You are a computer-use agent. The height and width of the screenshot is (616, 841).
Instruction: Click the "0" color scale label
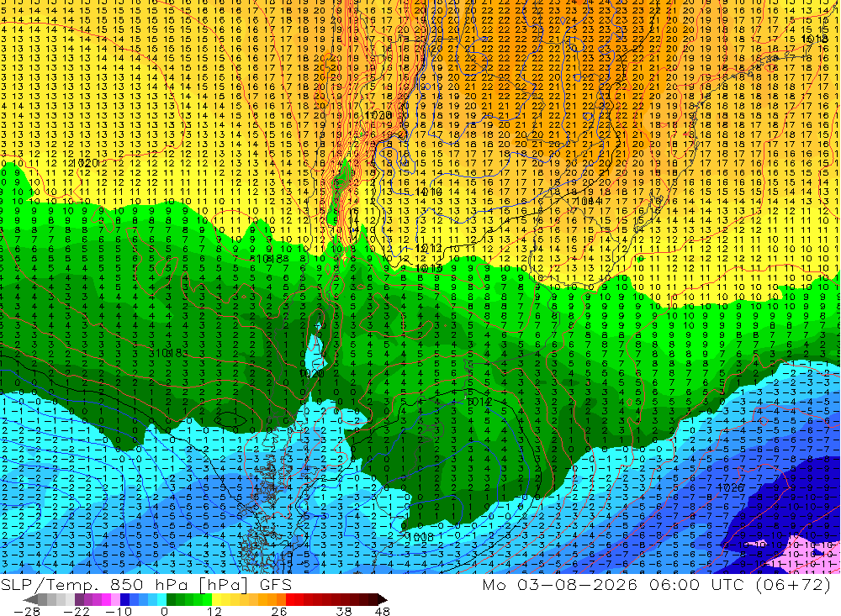(164, 611)
